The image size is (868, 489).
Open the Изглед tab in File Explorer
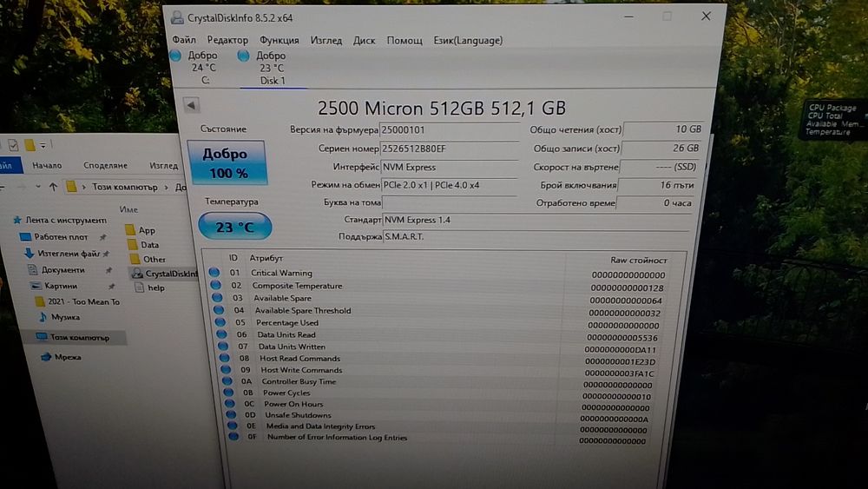[x=164, y=165]
